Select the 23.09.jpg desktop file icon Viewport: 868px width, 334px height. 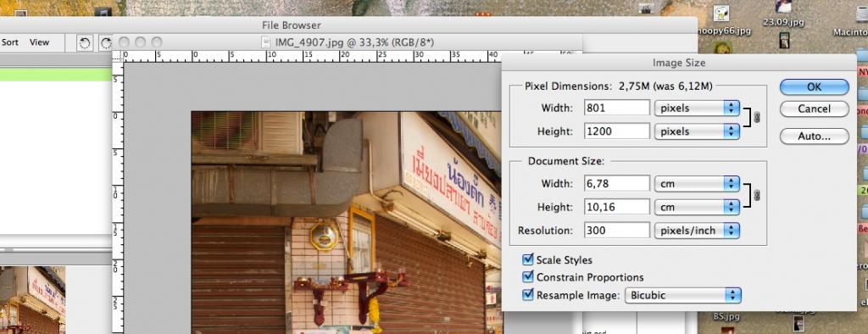[783, 7]
